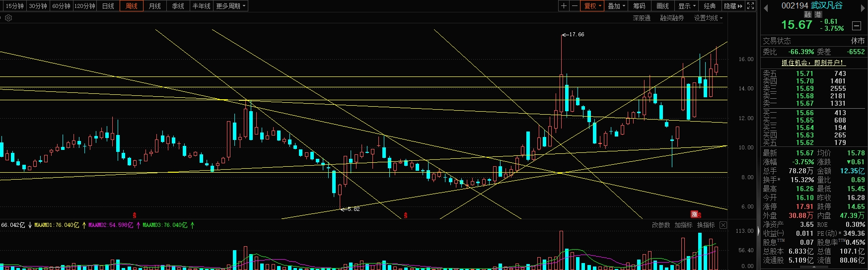Switch to the 经典 classic layout

(x=710, y=6)
